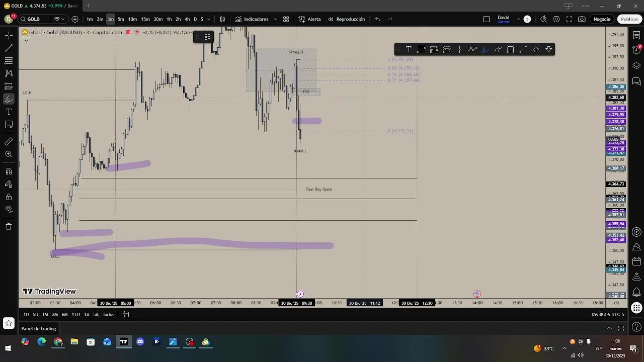The width and height of the screenshot is (644, 362).
Task: Lock all drawing tools
Action: point(9,197)
